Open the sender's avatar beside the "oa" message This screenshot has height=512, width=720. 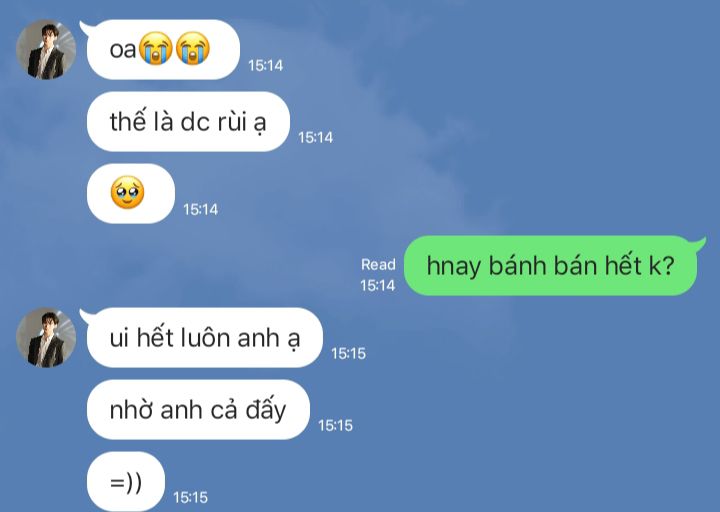tap(46, 50)
